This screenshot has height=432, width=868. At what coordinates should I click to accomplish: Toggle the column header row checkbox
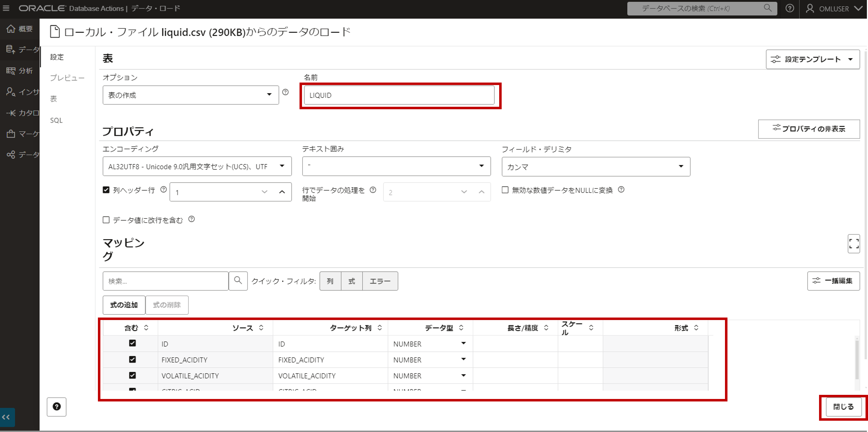(106, 190)
